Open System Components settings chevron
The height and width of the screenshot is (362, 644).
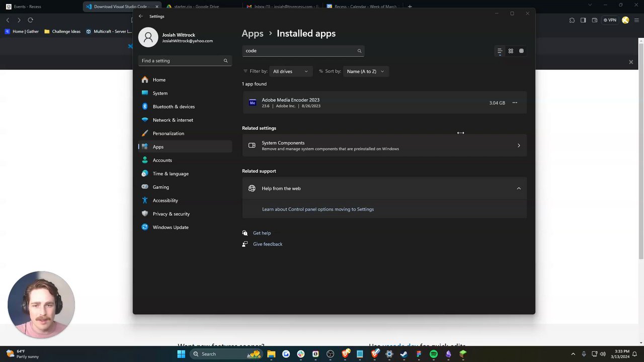point(519,146)
